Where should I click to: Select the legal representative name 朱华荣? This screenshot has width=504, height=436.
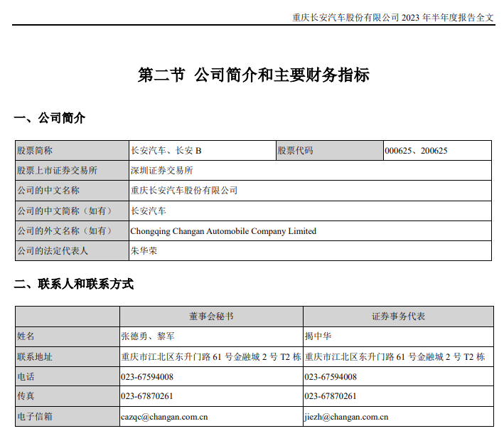(144, 251)
